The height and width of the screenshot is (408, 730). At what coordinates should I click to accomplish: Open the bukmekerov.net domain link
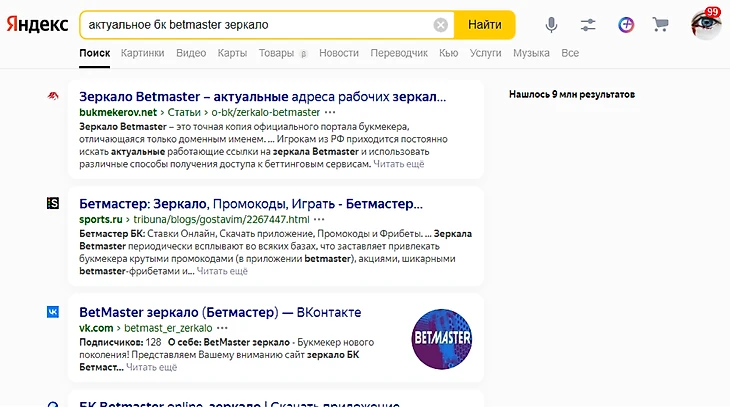(x=118, y=112)
